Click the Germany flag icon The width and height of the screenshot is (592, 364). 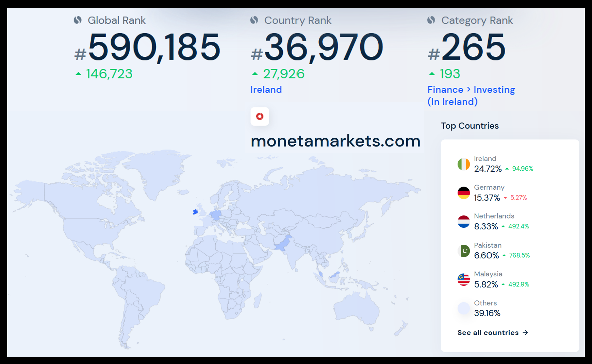(463, 193)
